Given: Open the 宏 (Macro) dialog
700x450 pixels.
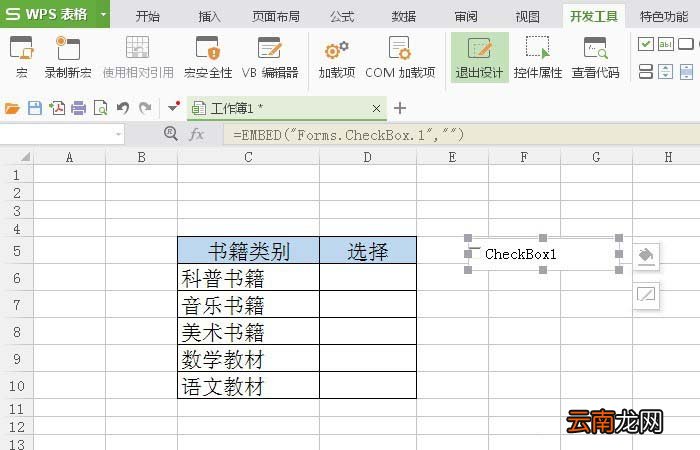Looking at the screenshot, I should click(x=21, y=57).
